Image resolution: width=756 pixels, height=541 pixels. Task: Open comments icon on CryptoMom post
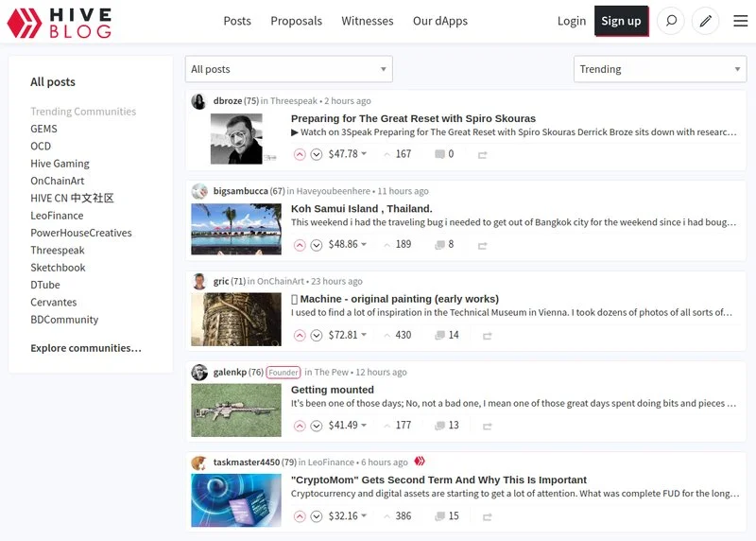click(x=439, y=516)
